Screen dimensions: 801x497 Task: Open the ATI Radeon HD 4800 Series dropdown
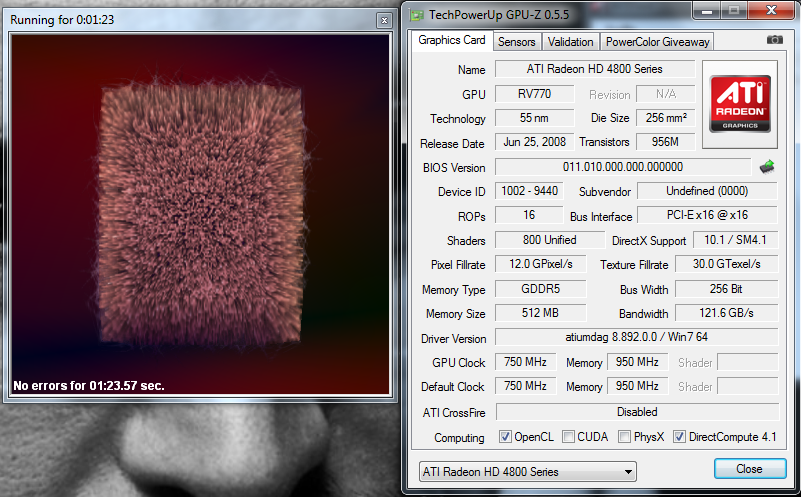tap(527, 471)
